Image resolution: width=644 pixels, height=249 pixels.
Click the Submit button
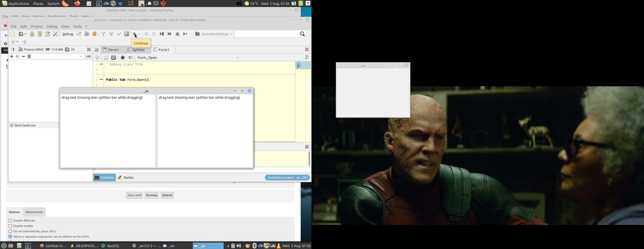pos(167,195)
